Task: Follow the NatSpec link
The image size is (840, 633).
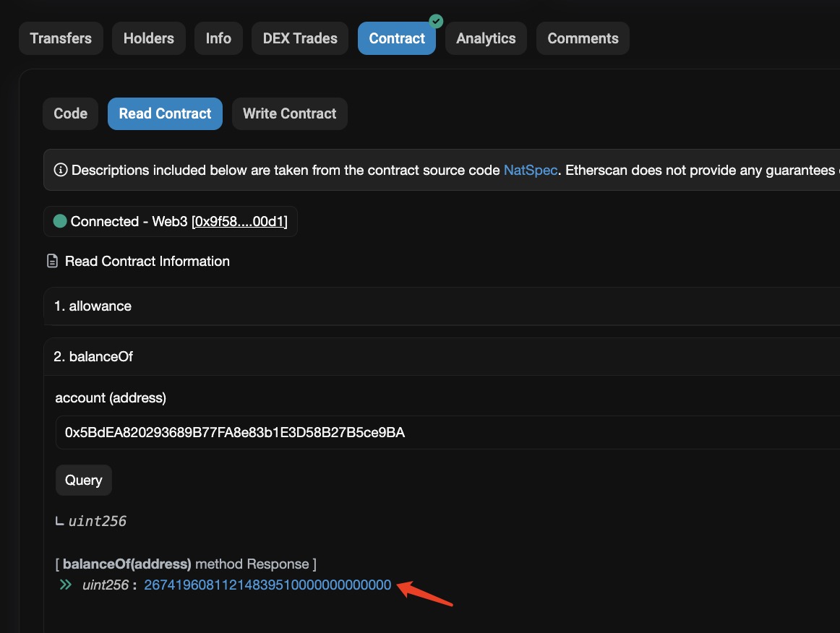Action: 530,171
